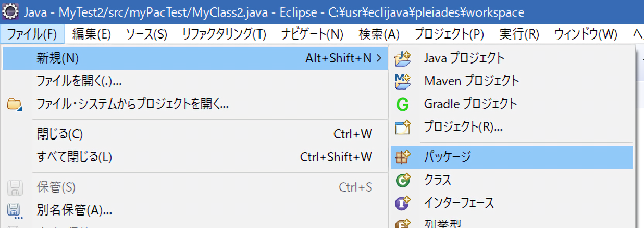Open the ウィンドウ(W) menu

tap(586, 34)
